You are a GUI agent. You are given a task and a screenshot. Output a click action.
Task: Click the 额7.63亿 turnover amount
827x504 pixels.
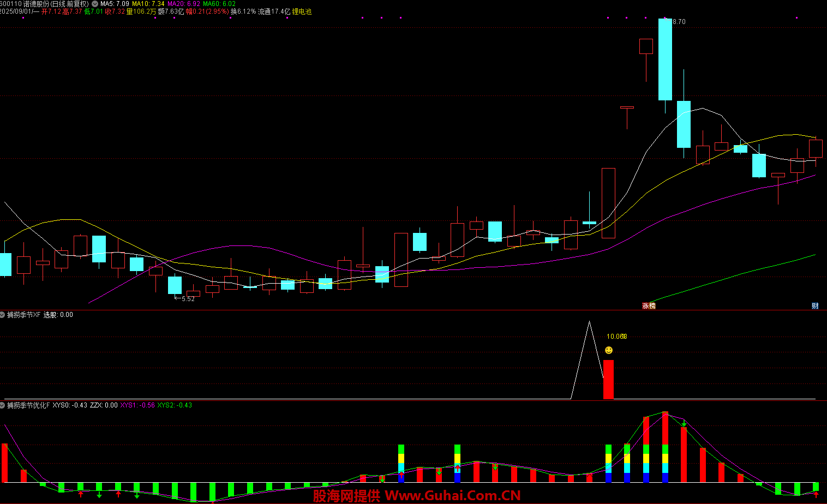click(171, 11)
